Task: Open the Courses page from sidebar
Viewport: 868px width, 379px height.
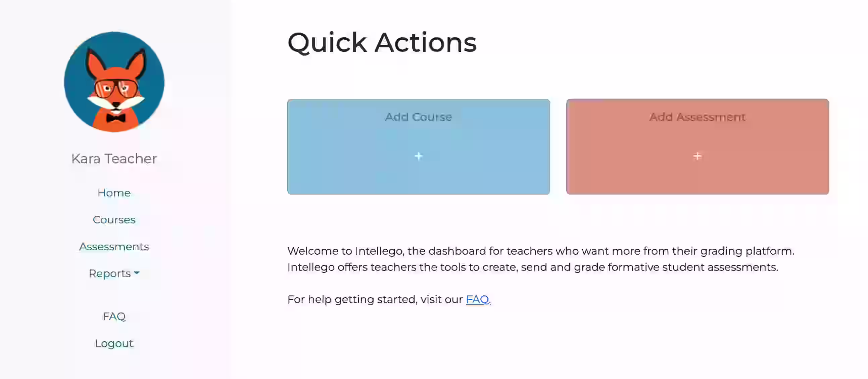Action: [x=114, y=220]
